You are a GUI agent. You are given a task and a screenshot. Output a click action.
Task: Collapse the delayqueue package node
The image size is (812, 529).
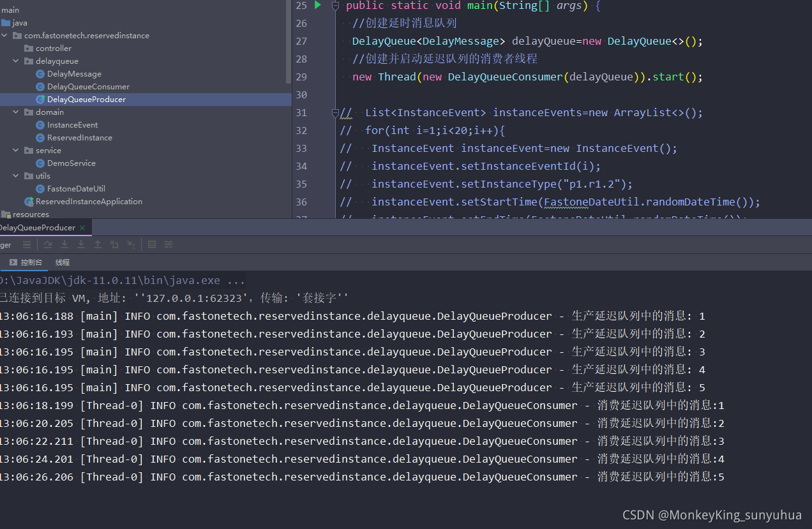[x=16, y=61]
